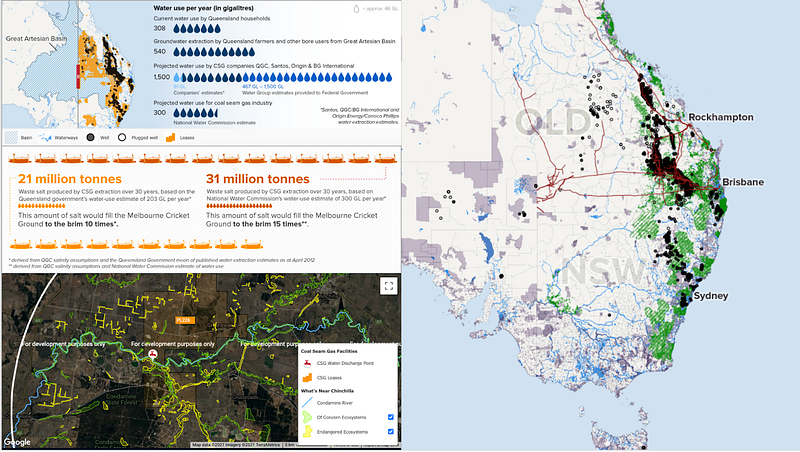Click the red CSG Water Discharge Point marker on map
This screenshot has height=452, width=800.
153,354
